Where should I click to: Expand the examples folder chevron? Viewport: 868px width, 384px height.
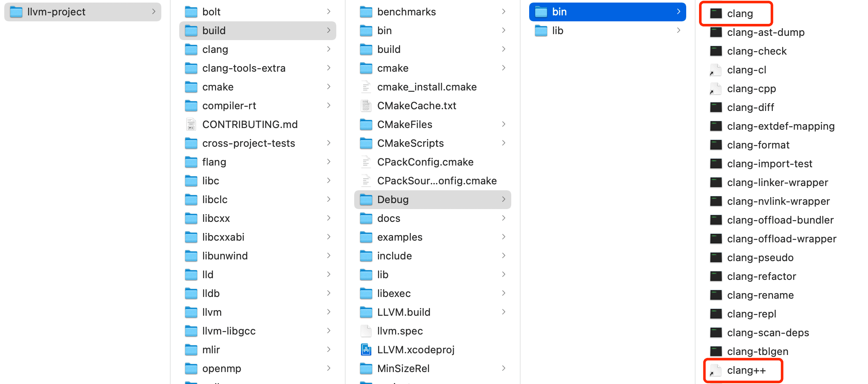click(x=504, y=237)
